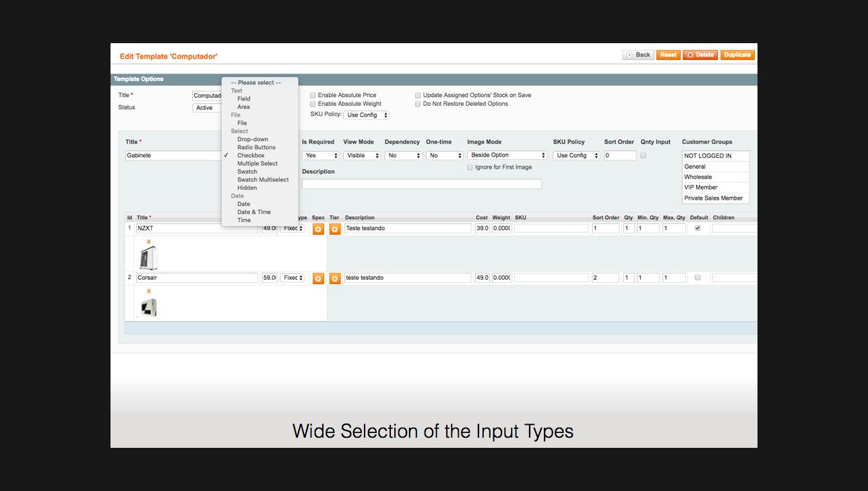Click the delete icon on the Delete button

pos(690,55)
